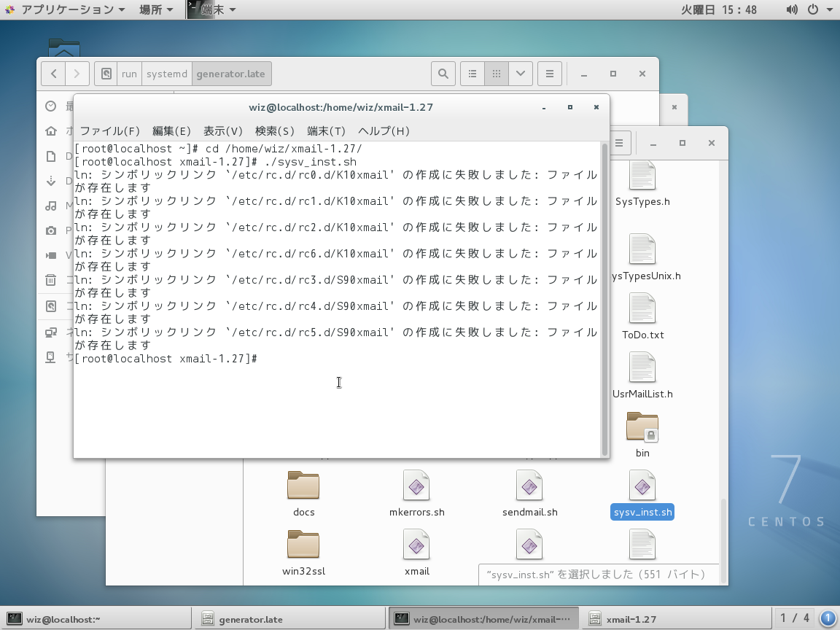This screenshot has height=630, width=840.
Task: Open hamburger menu in generator.late window
Action: [550, 74]
